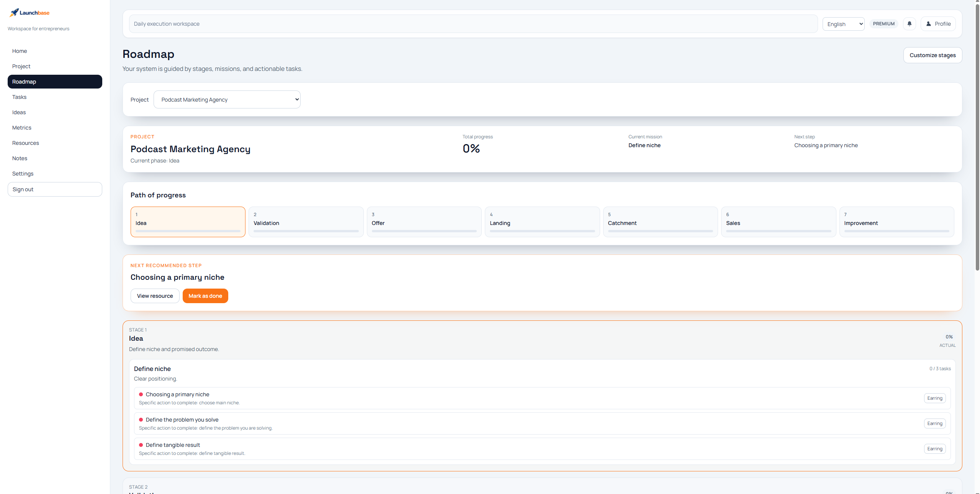Open the notification bell
Screen dimensions: 980x494
(x=909, y=24)
